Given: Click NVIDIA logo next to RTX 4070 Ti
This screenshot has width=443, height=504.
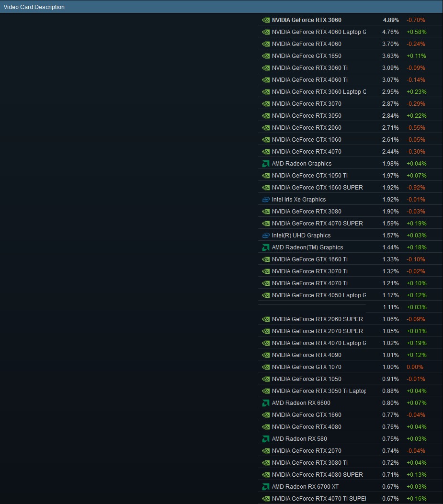Looking at the screenshot, I should pyautogui.click(x=266, y=283).
